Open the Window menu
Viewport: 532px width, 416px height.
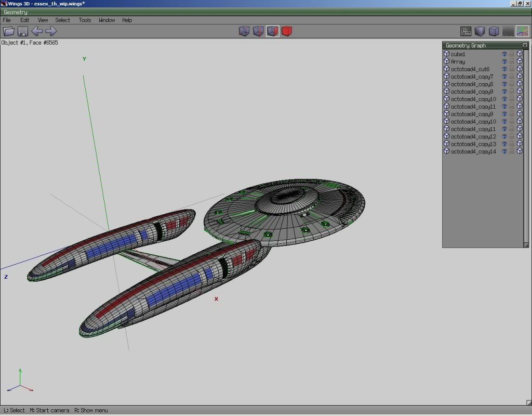[107, 20]
